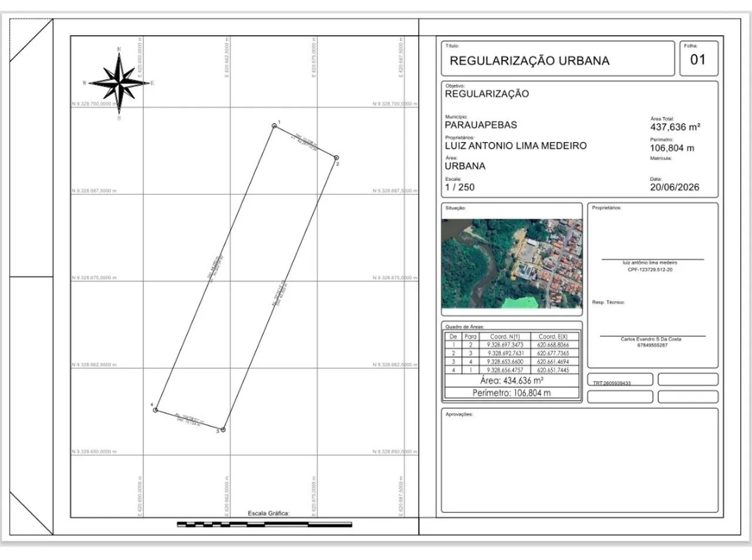Click table cell 9.328.653,6600
The width and height of the screenshot is (752, 560).
505,362
